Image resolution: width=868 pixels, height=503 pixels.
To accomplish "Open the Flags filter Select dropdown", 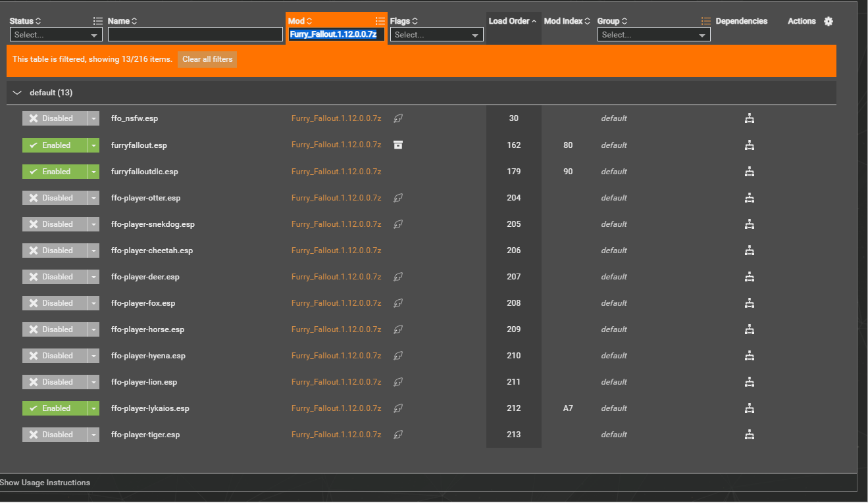I will (437, 35).
